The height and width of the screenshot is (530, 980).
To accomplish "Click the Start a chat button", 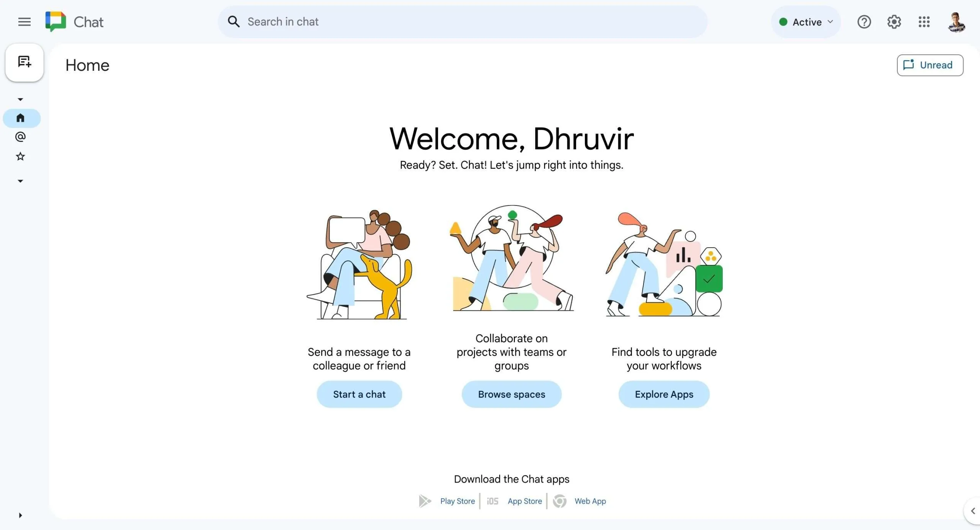I will [359, 394].
